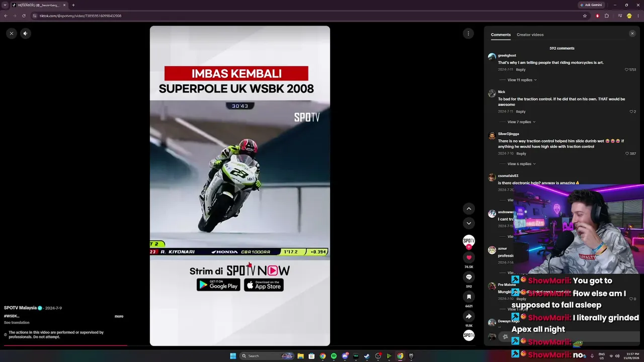644x362 pixels.
Task: Open the three-dot video options menu
Action: [468, 33]
